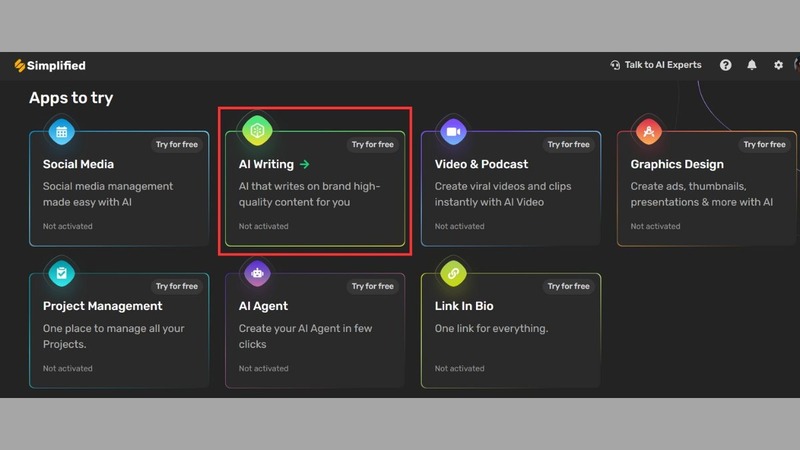The height and width of the screenshot is (450, 800).
Task: Open the help question mark icon
Action: coord(726,65)
